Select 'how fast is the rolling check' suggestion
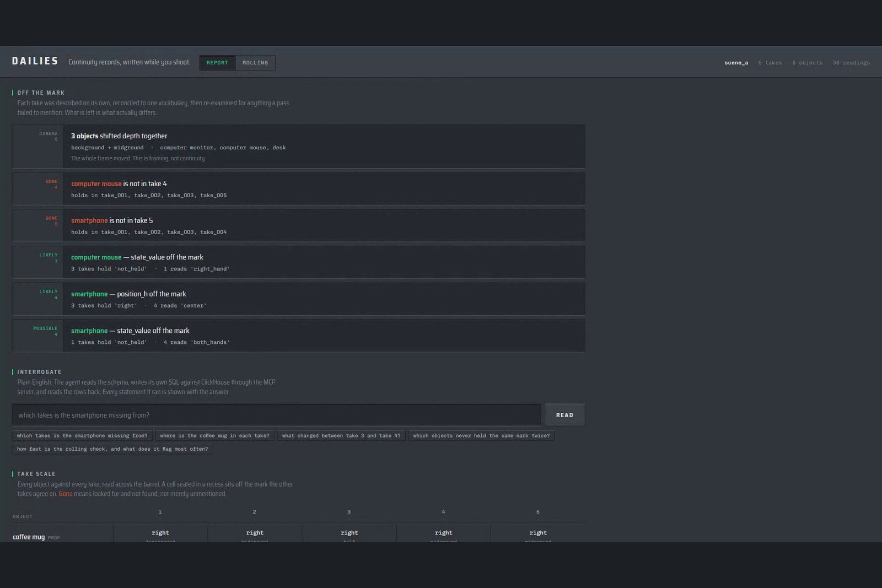This screenshot has width=882, height=588. point(112,449)
